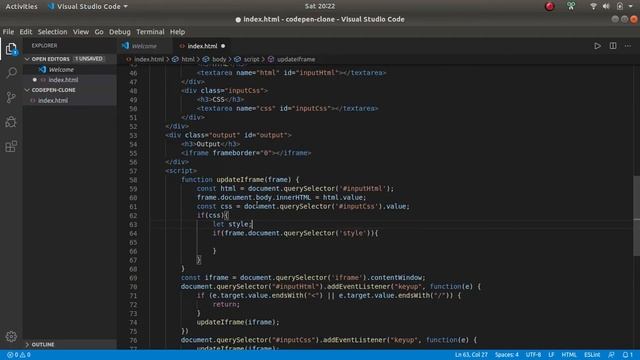Click the red recording indicator in top bar
The height and width of the screenshot is (360, 640).
pos(550,6)
